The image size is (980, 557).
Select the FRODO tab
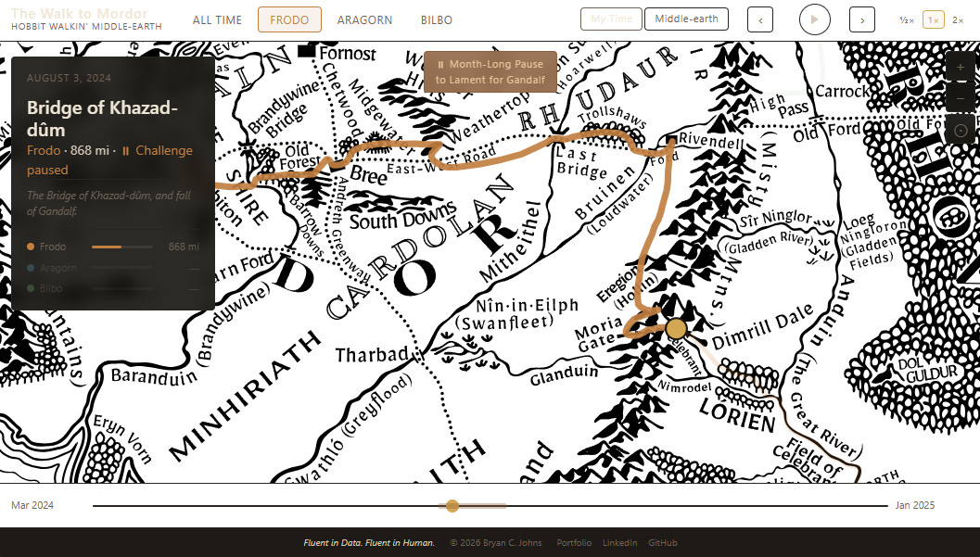point(289,20)
